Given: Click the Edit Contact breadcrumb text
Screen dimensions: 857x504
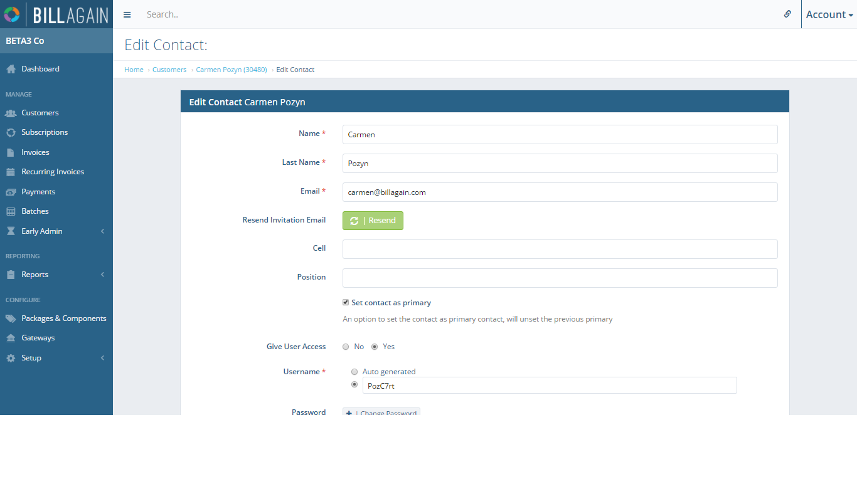Looking at the screenshot, I should [295, 70].
